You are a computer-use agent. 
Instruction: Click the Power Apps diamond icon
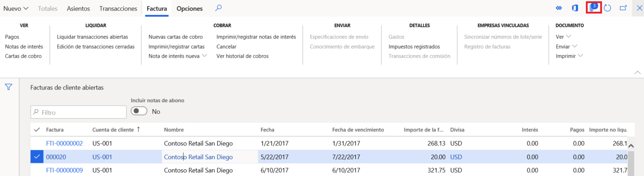pos(558,8)
